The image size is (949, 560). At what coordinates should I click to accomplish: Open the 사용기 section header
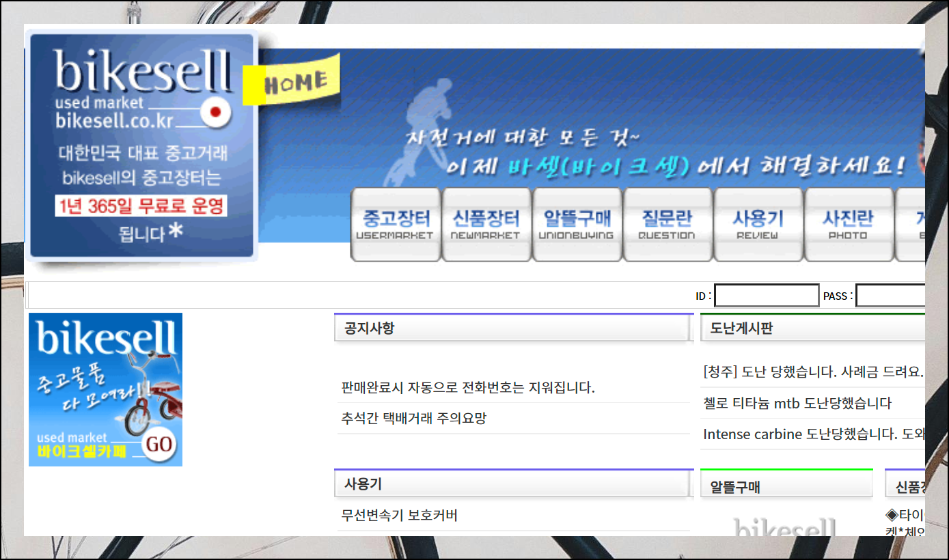point(514,484)
